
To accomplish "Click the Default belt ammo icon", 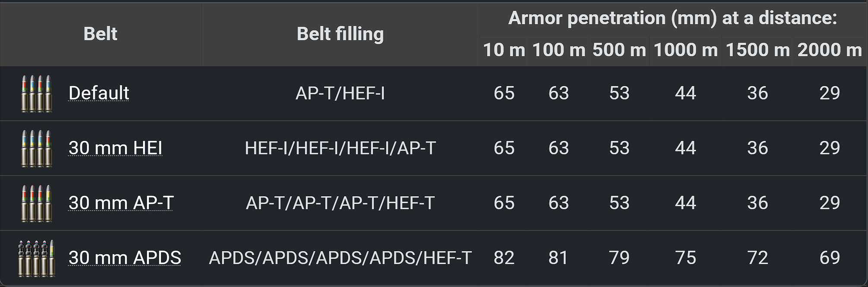I will point(37,93).
